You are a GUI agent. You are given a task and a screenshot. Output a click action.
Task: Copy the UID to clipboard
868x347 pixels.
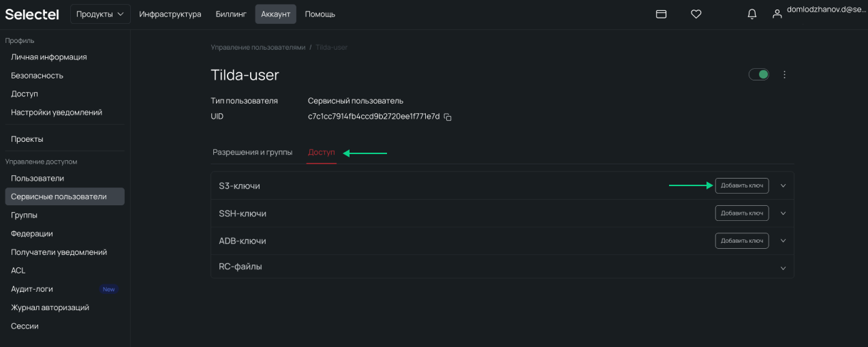tap(448, 117)
